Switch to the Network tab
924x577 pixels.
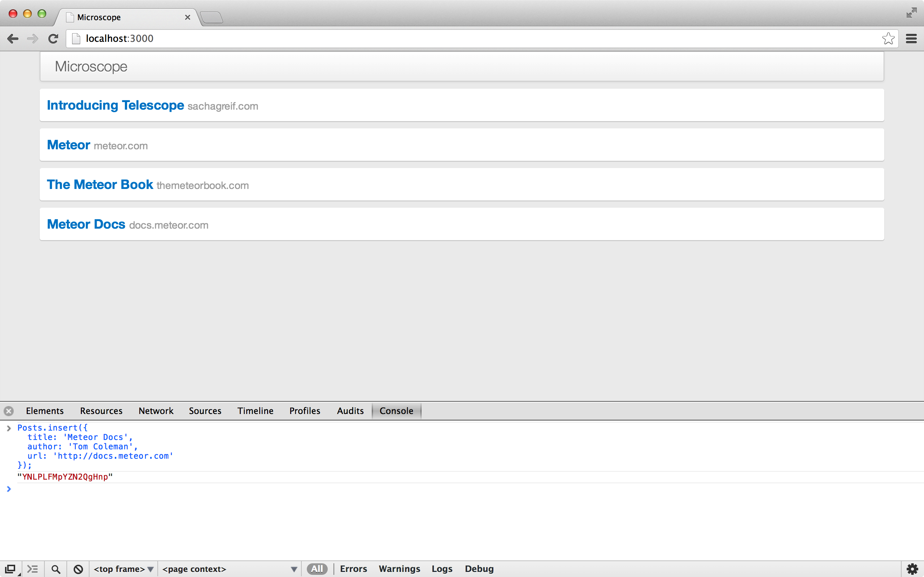pos(156,411)
